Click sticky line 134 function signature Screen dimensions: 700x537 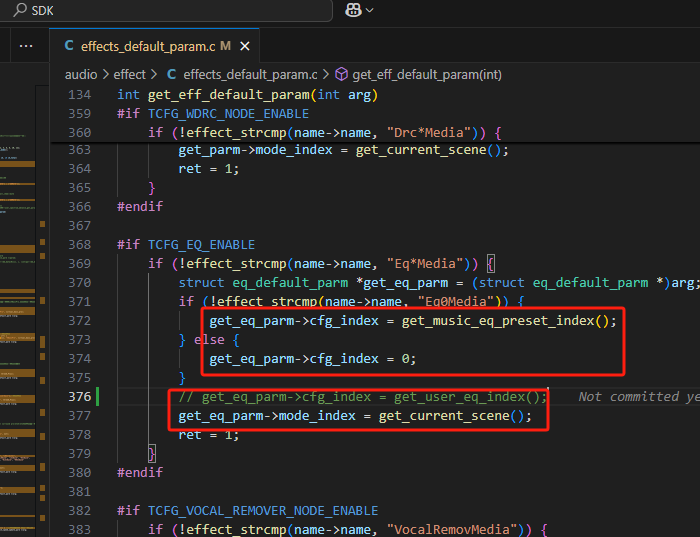tap(247, 95)
